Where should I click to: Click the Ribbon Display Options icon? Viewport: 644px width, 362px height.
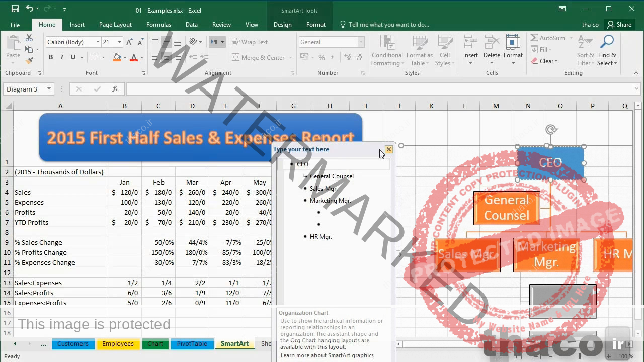562,9
